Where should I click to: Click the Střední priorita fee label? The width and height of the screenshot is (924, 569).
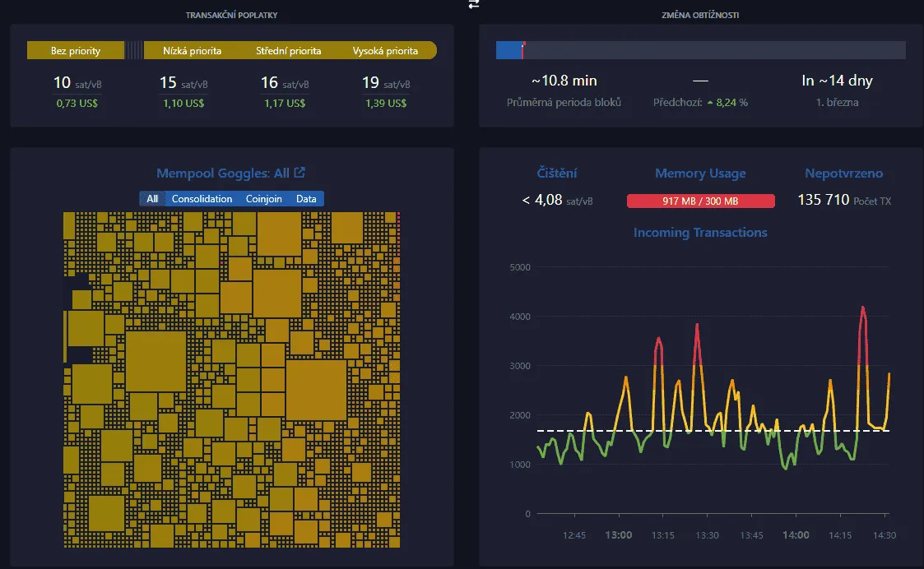pyautogui.click(x=288, y=51)
